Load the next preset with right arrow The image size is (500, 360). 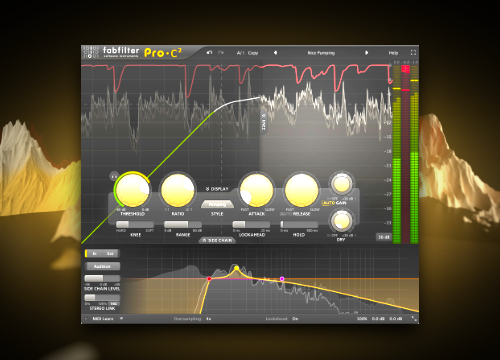click(366, 53)
